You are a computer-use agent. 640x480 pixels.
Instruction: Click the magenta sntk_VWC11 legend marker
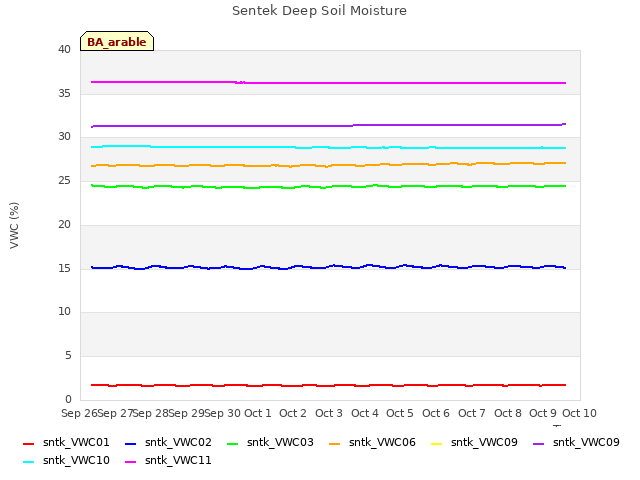(x=130, y=462)
